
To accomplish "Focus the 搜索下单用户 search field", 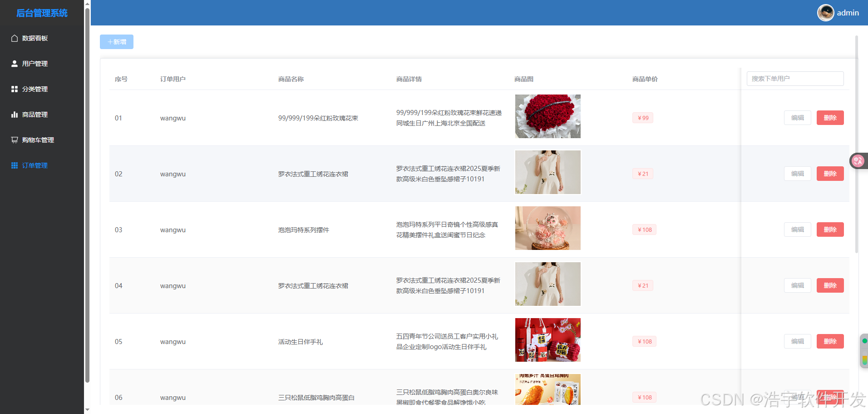I will click(x=795, y=79).
